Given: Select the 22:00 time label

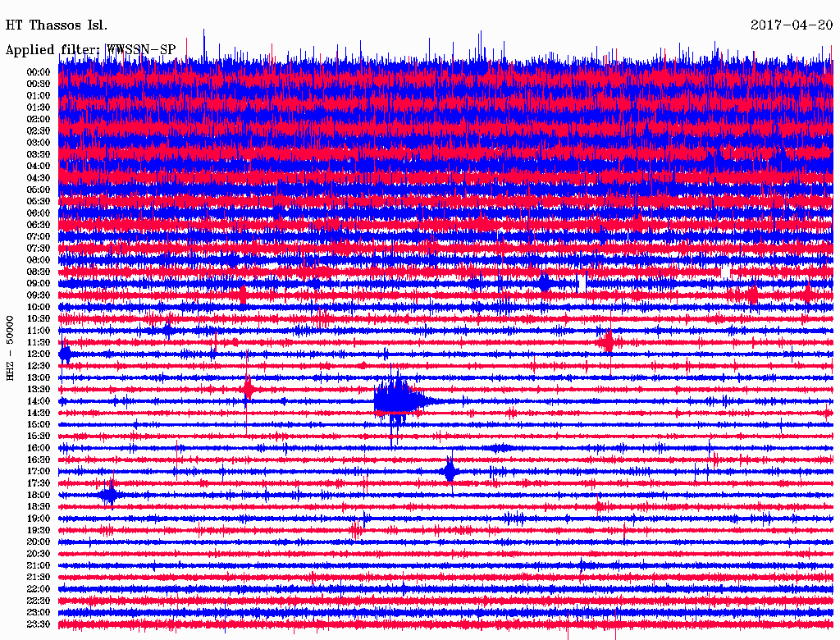Looking at the screenshot, I should click(38, 589).
